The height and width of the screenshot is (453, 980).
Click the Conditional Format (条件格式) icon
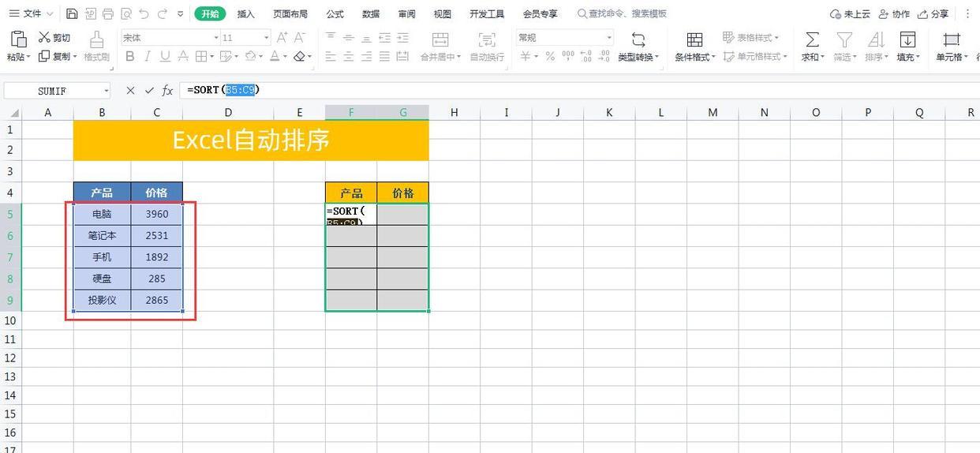694,39
